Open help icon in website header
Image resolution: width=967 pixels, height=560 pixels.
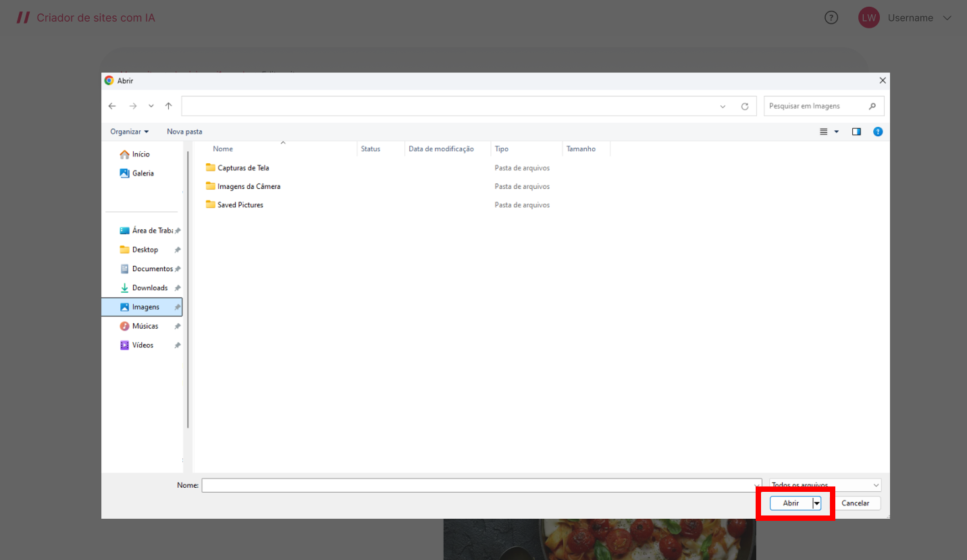click(831, 18)
